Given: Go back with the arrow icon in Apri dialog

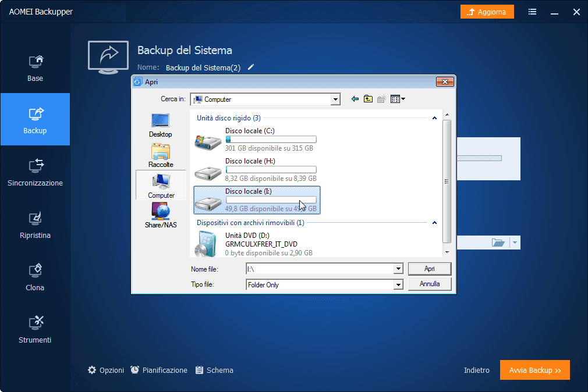Looking at the screenshot, I should [x=355, y=99].
